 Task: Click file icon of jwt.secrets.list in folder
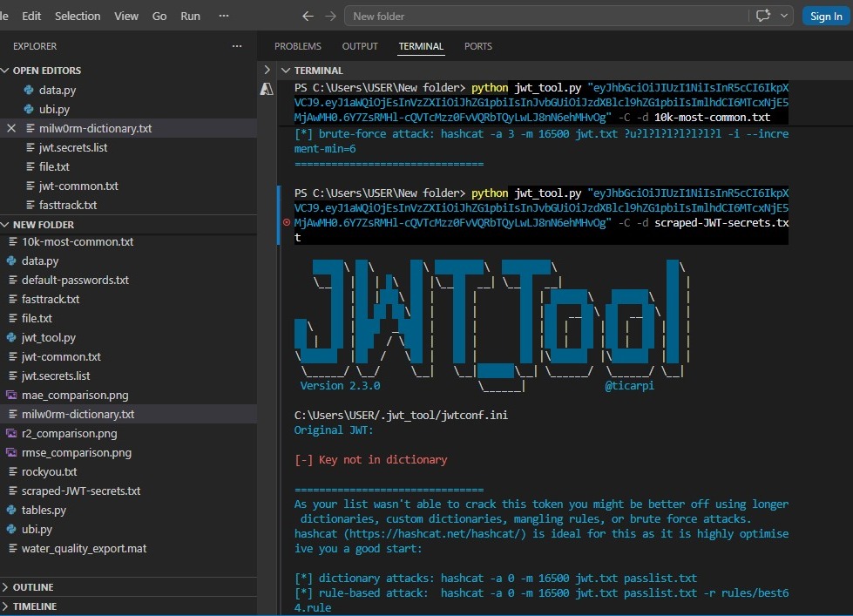tap(12, 376)
